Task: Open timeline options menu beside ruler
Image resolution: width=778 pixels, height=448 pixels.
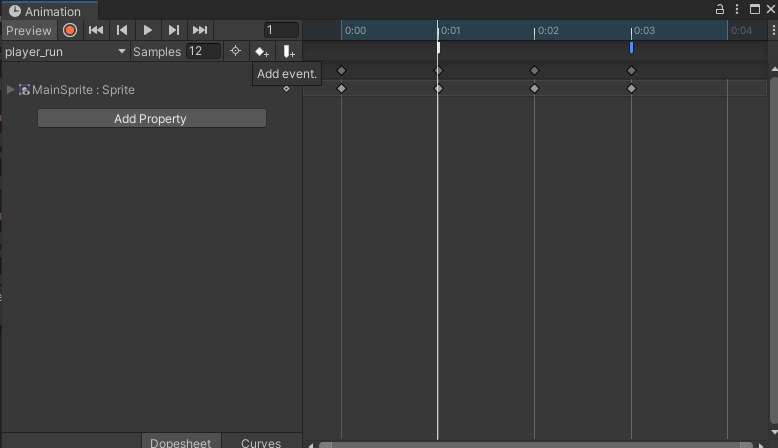Action: (x=773, y=31)
